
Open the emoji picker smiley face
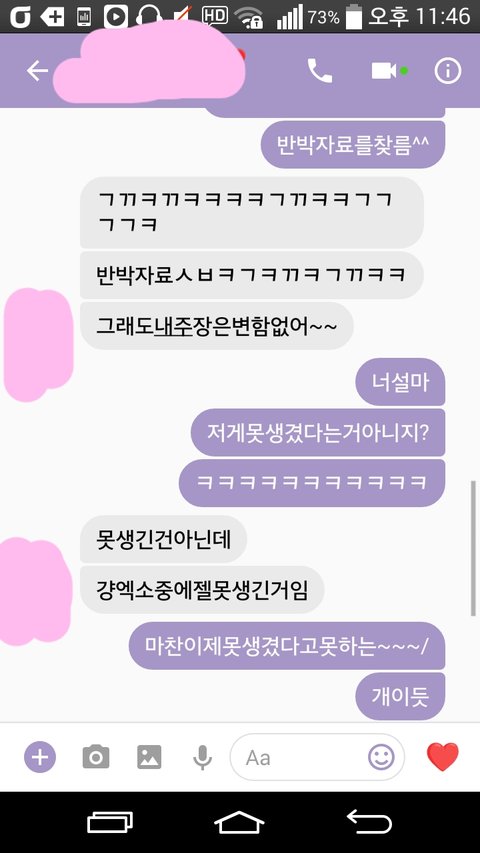point(381,757)
